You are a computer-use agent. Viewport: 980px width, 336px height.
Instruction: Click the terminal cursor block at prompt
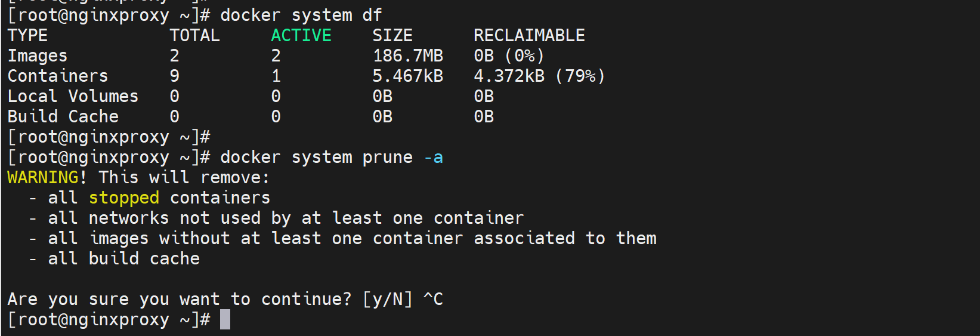(x=225, y=319)
